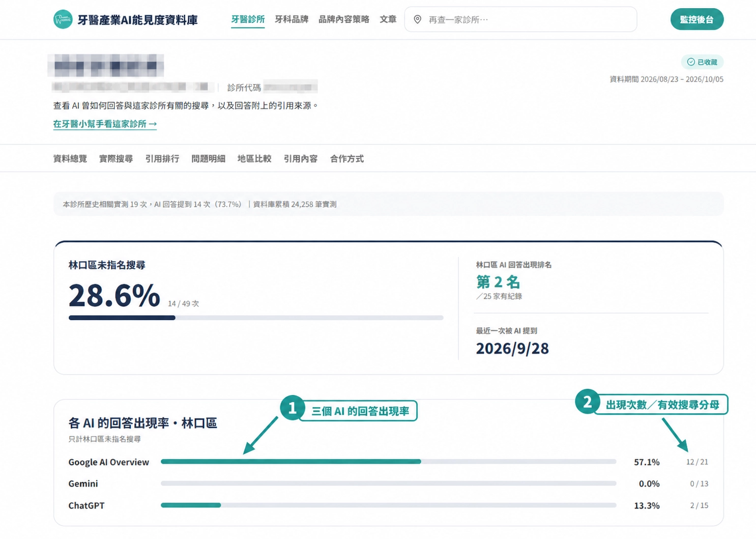Open the 牙科品牌 nav tab
Image resolution: width=756 pixels, height=539 pixels.
tap(292, 19)
